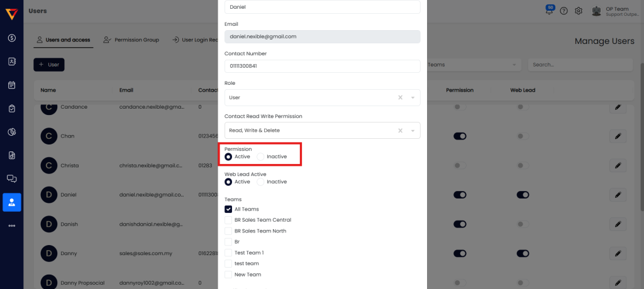Screen dimensions: 644x289
Task: Click the Contact Number input field
Action: coord(322,66)
